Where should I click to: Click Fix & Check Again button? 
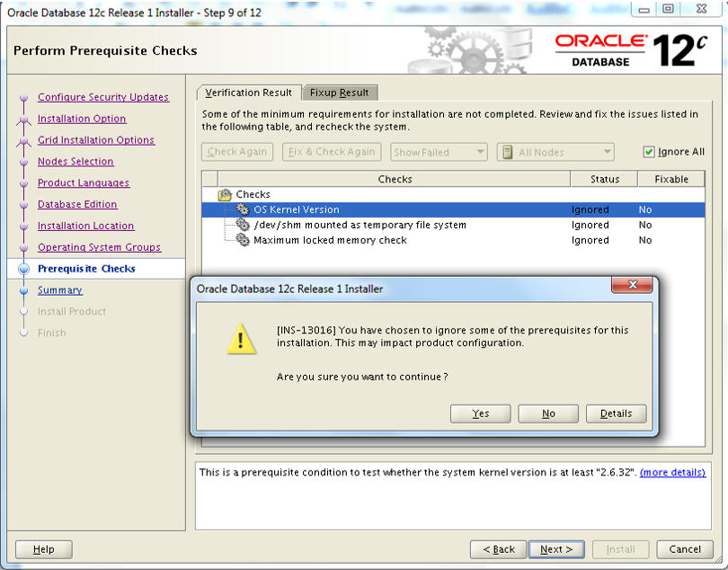(x=332, y=152)
